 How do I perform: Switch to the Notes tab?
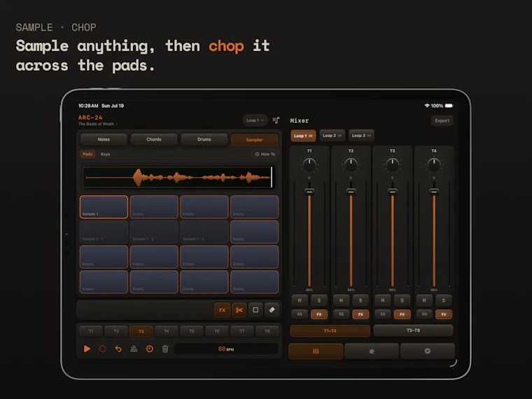[104, 139]
